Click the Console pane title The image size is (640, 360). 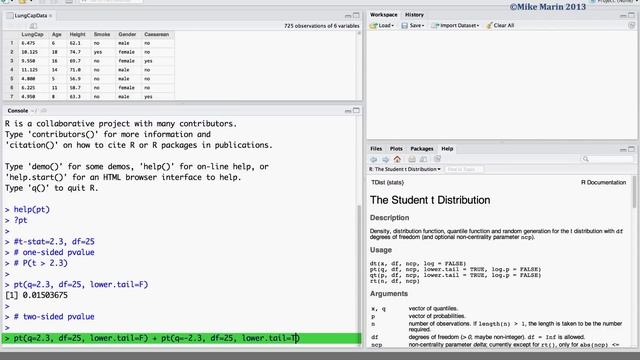point(18,111)
